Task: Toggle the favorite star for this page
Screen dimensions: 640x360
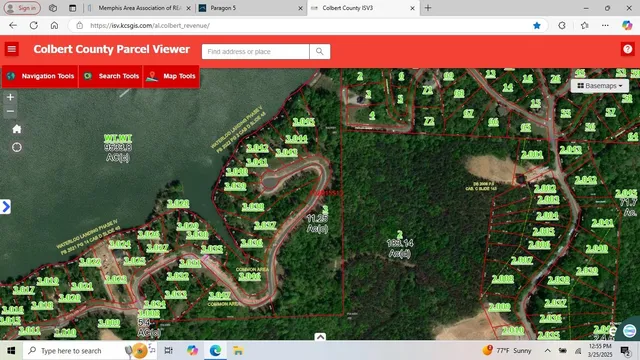Action: 537,26
